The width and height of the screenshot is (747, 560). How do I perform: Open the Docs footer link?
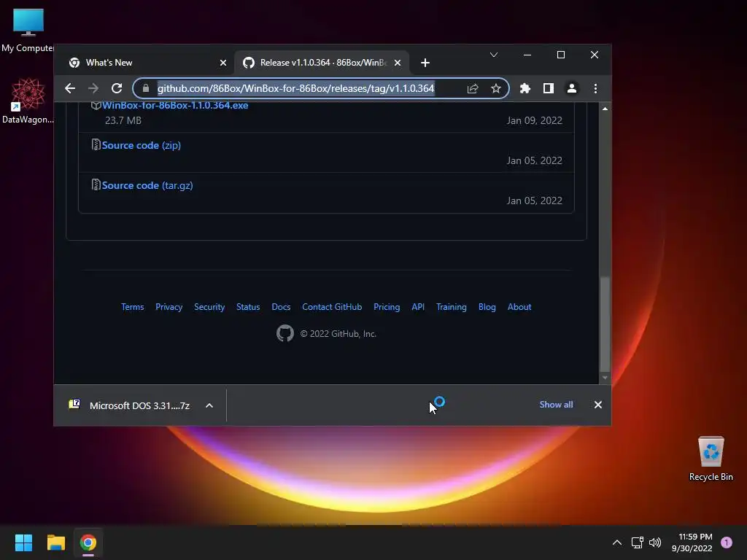click(281, 307)
